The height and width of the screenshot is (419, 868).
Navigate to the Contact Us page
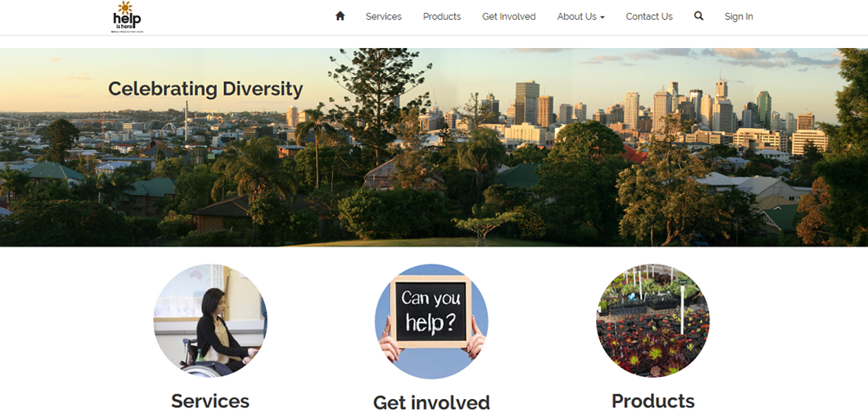[x=649, y=16]
